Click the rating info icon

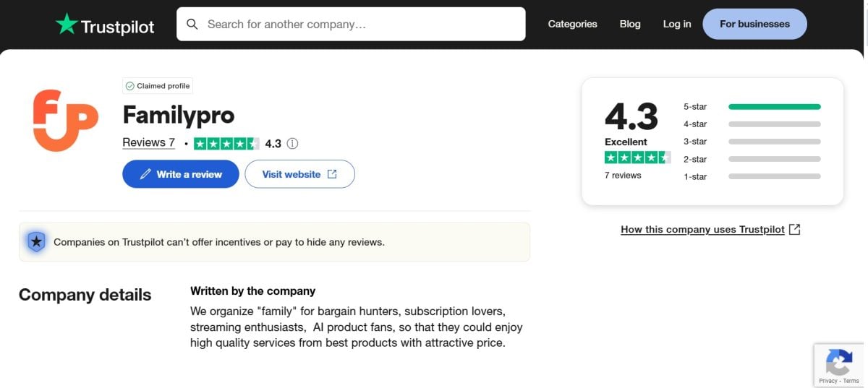(x=292, y=144)
